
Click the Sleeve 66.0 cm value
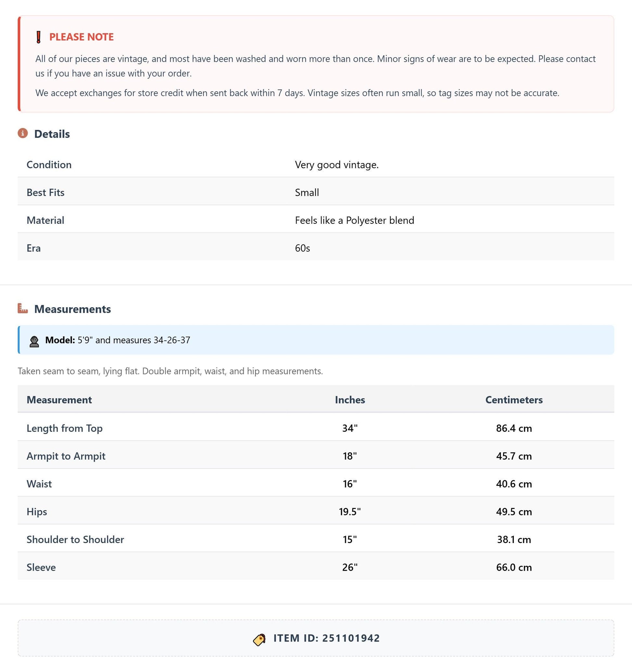pos(514,567)
